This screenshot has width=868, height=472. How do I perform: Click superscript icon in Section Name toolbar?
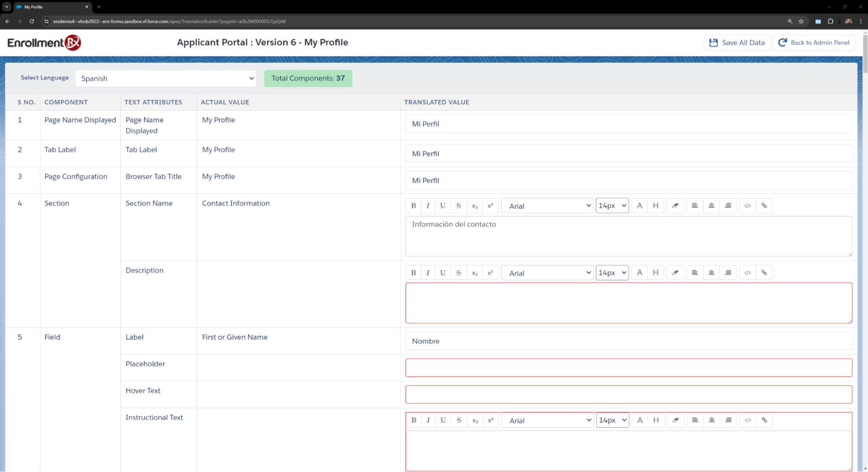click(490, 206)
